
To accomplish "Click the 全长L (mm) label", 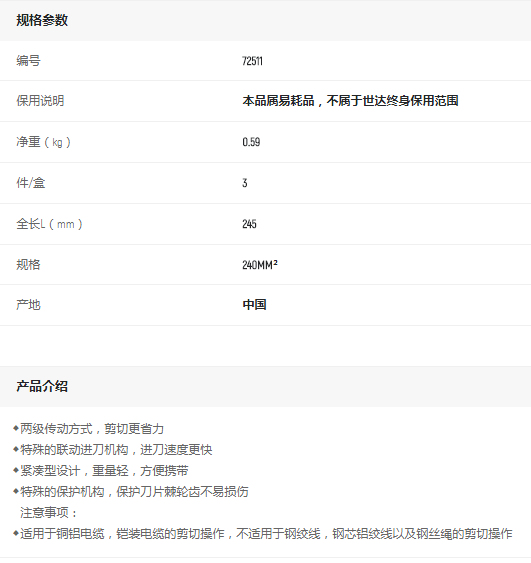I will [x=49, y=224].
